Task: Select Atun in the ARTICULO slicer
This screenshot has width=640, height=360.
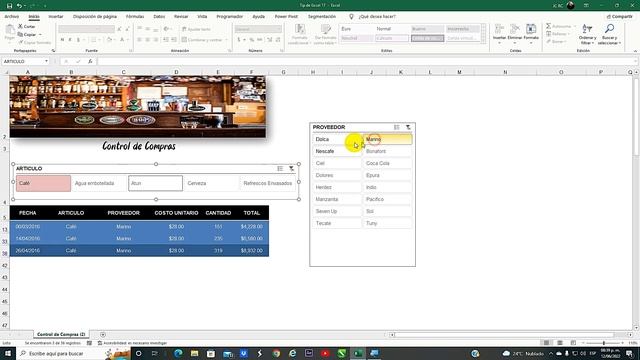Action: click(156, 183)
